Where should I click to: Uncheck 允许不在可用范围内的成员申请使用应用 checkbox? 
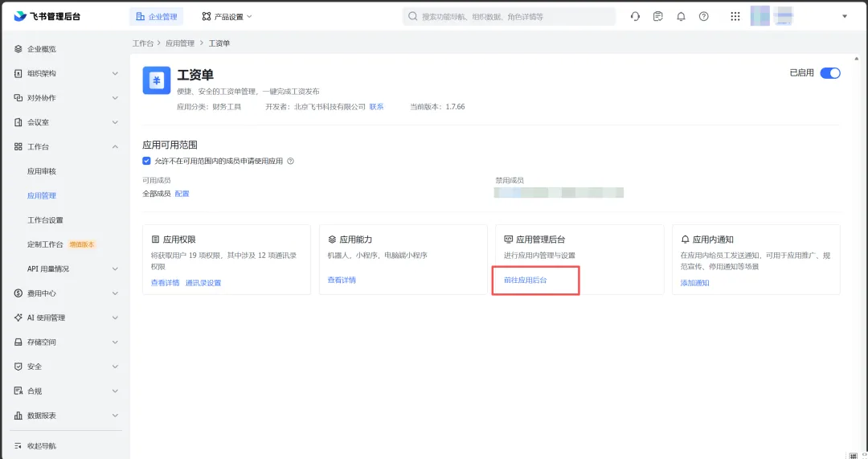click(x=147, y=161)
